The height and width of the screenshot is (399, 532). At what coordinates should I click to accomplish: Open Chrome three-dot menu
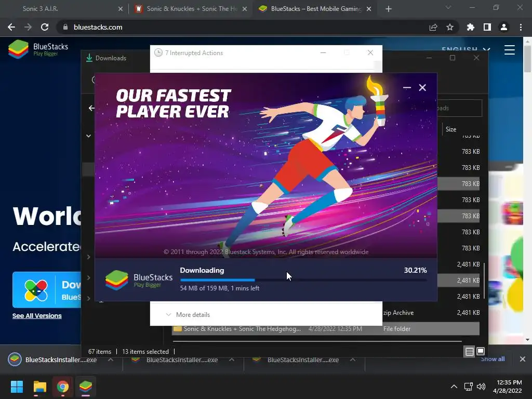pyautogui.click(x=521, y=27)
